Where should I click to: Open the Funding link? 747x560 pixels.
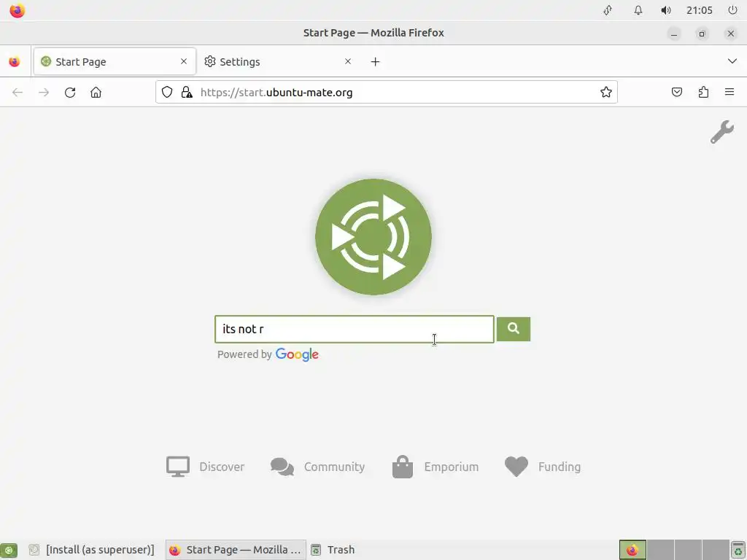pos(543,467)
